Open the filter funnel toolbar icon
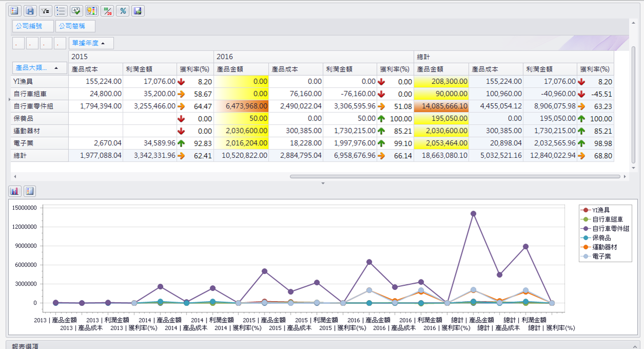 46,11
